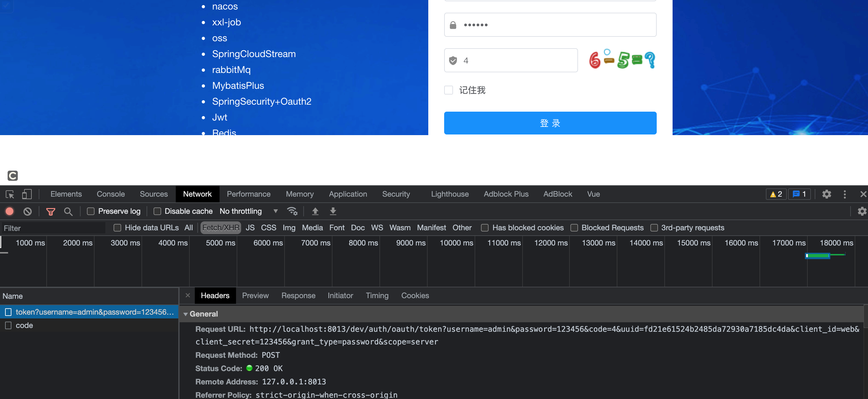868x399 pixels.
Task: Toggle the device toolbar icon
Action: click(x=27, y=194)
